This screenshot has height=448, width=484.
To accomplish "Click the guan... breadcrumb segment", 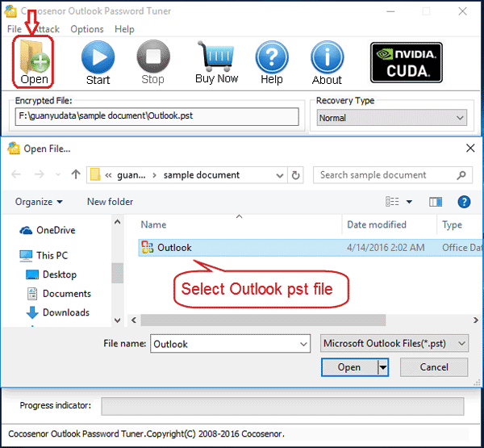I will [131, 175].
